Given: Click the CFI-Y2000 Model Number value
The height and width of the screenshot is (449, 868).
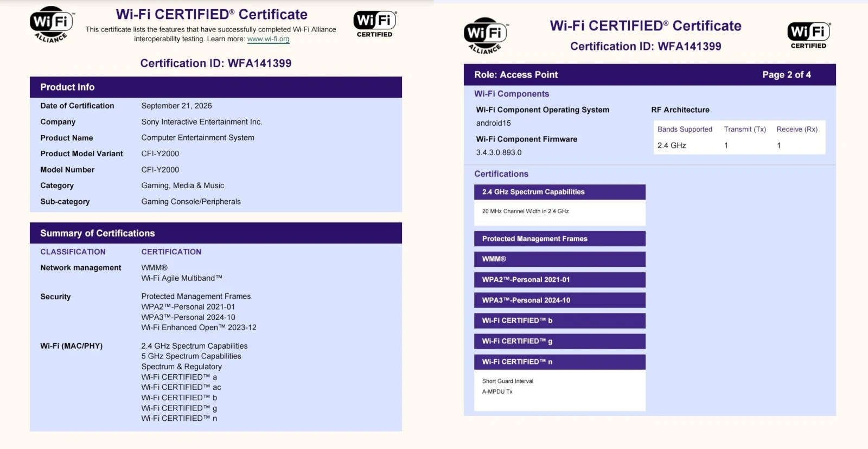Looking at the screenshot, I should (160, 170).
